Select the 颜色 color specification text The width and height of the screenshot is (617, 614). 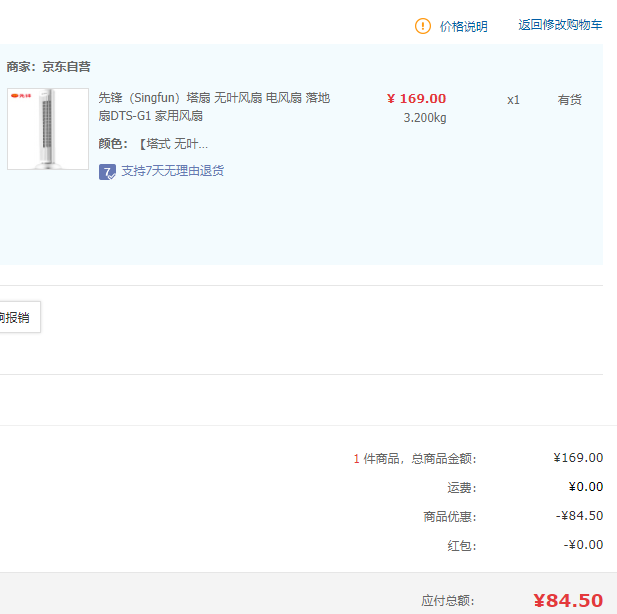[x=154, y=144]
